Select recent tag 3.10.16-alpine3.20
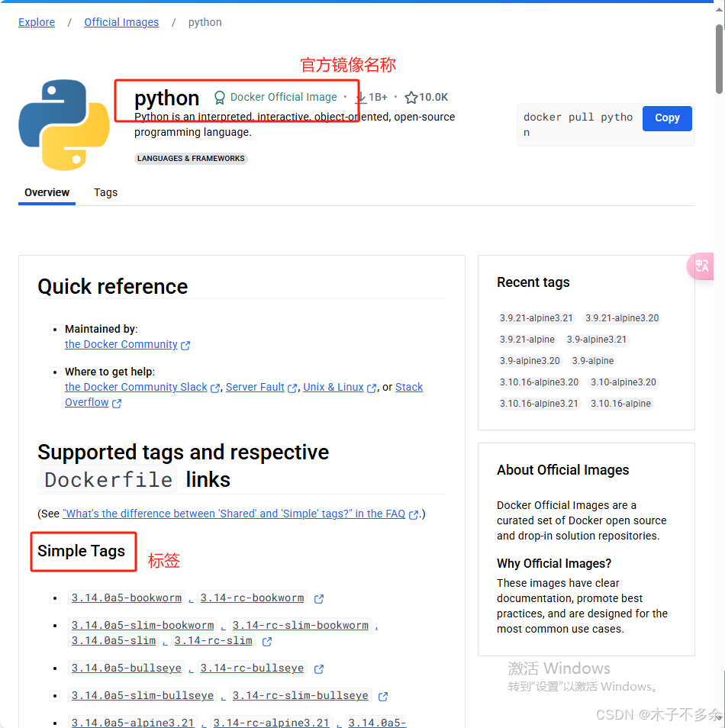 [540, 382]
